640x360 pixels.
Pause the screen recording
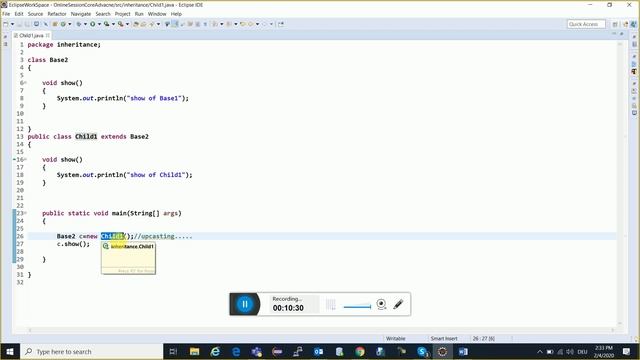[245, 304]
